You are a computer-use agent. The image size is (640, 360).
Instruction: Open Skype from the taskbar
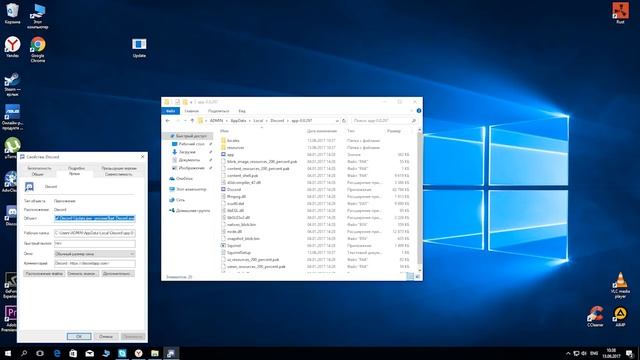pyautogui.click(x=122, y=353)
